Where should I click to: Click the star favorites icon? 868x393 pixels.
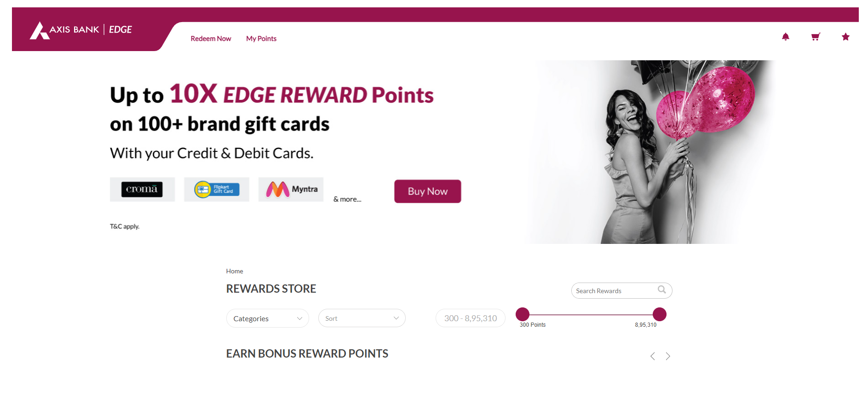point(845,37)
